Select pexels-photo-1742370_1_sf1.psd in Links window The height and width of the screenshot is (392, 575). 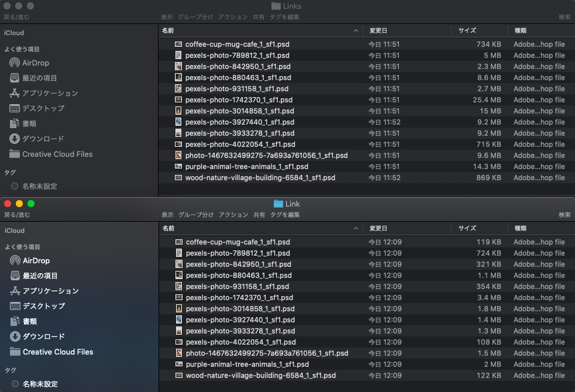(367, 99)
